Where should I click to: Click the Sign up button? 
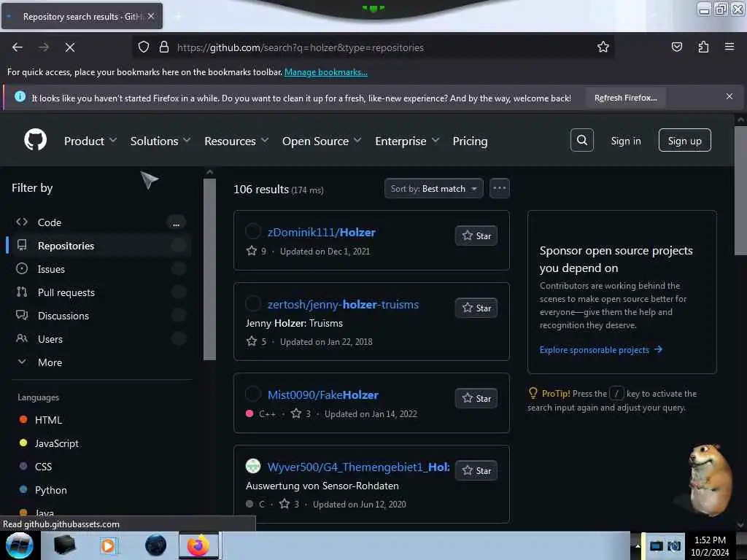point(684,141)
